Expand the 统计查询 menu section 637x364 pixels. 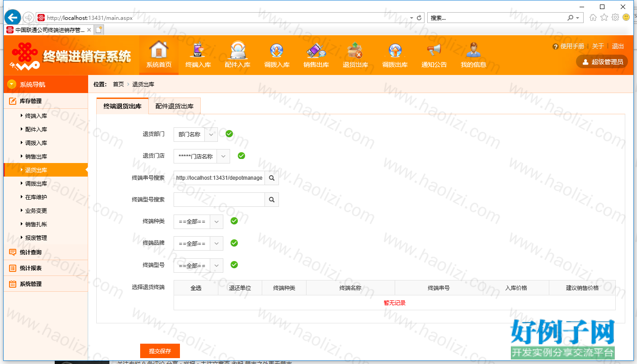click(x=46, y=252)
